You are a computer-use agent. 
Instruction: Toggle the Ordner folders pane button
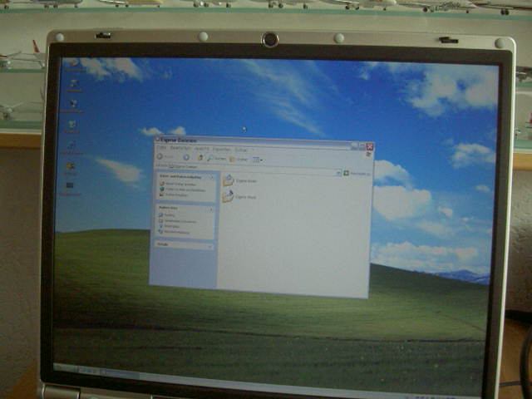239,159
